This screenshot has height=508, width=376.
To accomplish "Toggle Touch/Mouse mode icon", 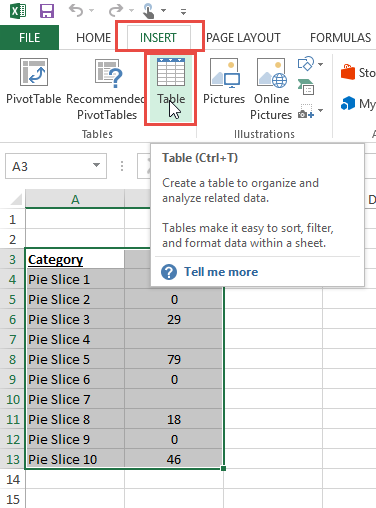I will point(148,10).
